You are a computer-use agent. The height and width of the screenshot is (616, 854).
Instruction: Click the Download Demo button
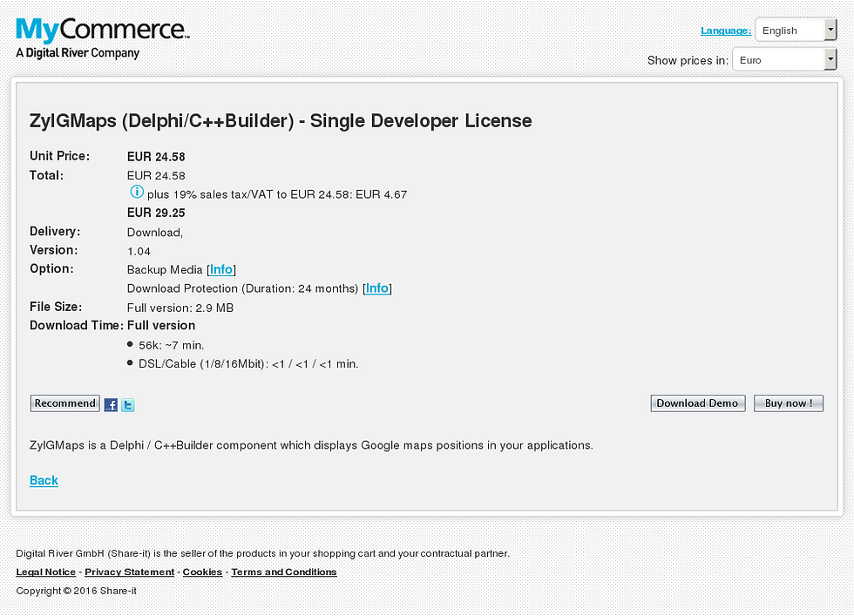698,403
